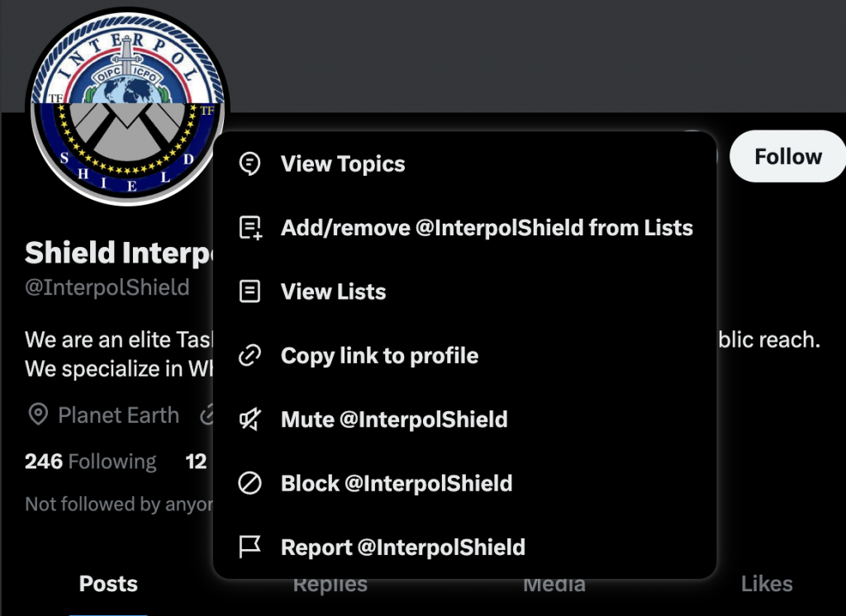This screenshot has height=616, width=846.
Task: Select View Topics from the menu
Action: coord(465,163)
